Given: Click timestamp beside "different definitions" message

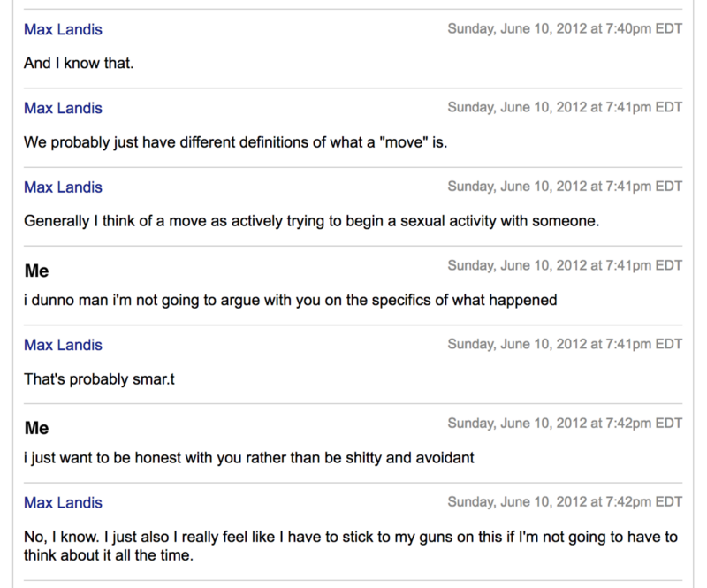Looking at the screenshot, I should click(x=565, y=107).
